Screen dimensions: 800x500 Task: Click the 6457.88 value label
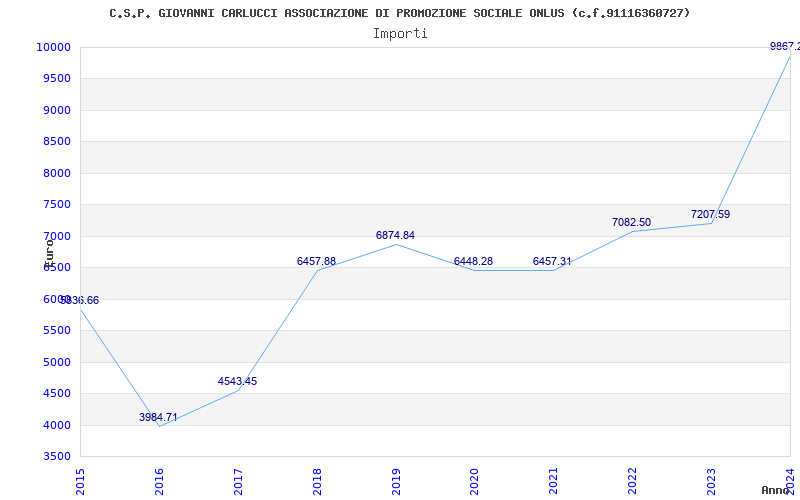(x=316, y=261)
